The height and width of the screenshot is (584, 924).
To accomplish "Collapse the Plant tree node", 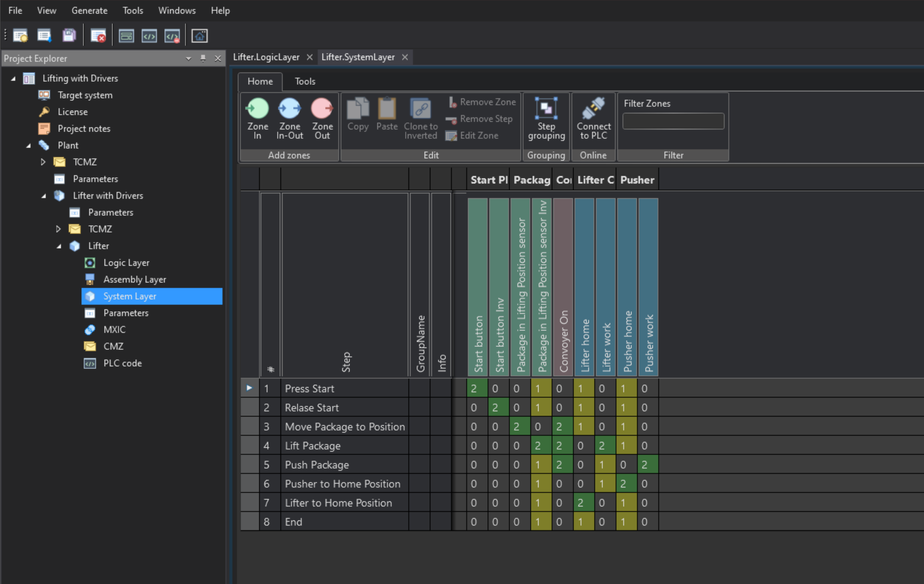I will click(28, 146).
